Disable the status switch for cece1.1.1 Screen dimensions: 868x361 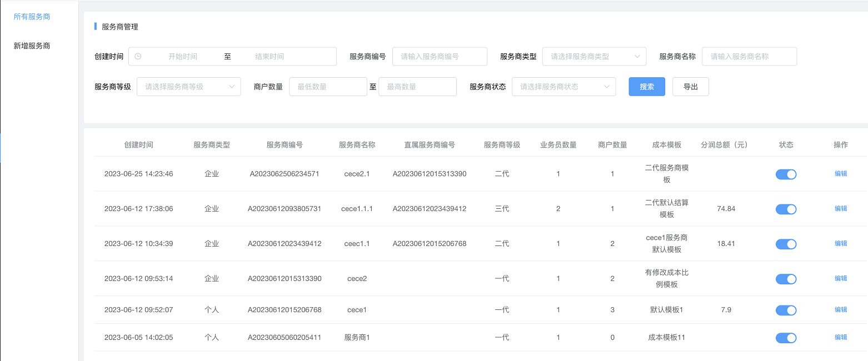(x=786, y=209)
